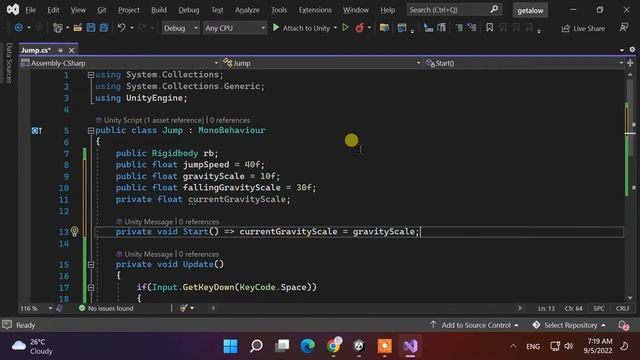Open the Analyze menu
The image size is (640, 360).
[x=247, y=10]
